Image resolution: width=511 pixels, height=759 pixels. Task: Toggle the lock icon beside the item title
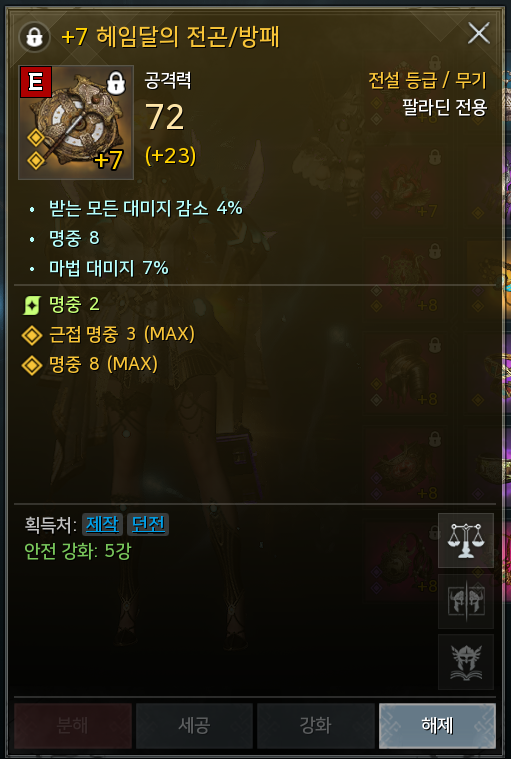34,37
